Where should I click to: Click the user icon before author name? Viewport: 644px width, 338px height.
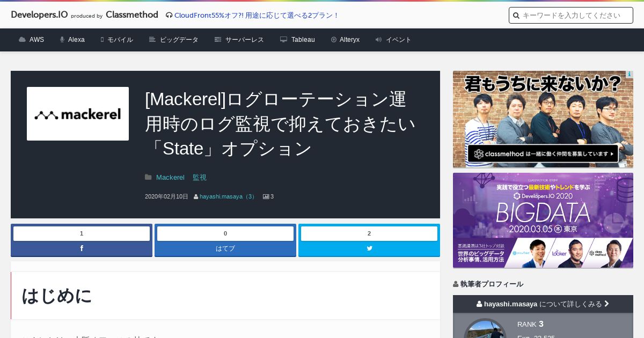(196, 197)
